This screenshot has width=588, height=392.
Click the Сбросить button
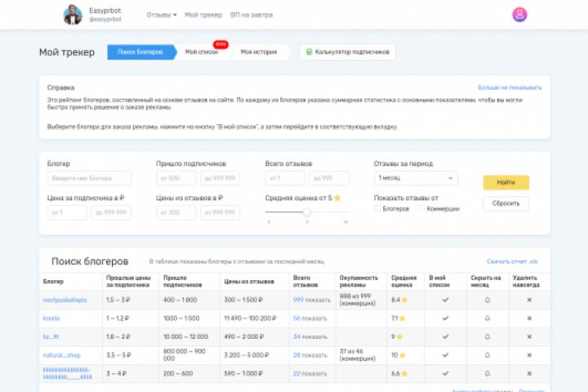(506, 203)
